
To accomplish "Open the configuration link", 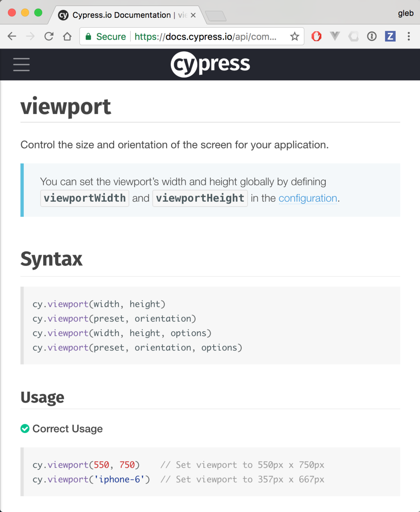I will (308, 198).
